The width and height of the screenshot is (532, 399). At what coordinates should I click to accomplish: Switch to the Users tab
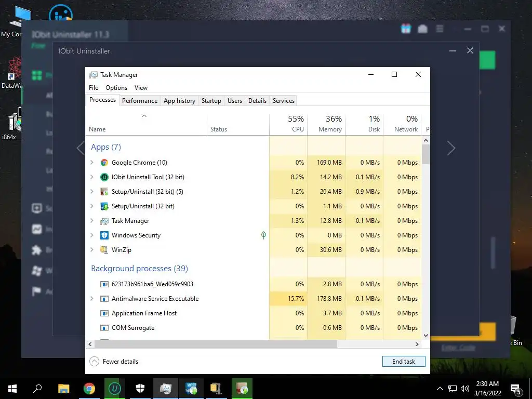pos(235,101)
